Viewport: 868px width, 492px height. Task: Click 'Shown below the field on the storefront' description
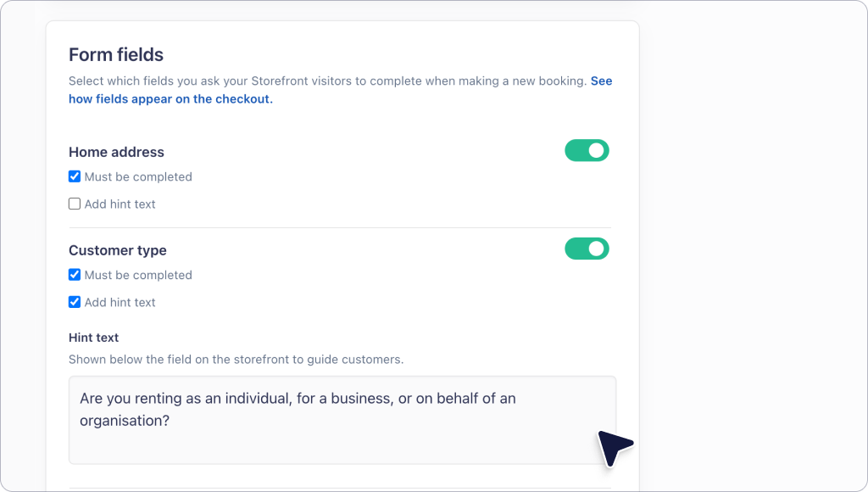[236, 359]
